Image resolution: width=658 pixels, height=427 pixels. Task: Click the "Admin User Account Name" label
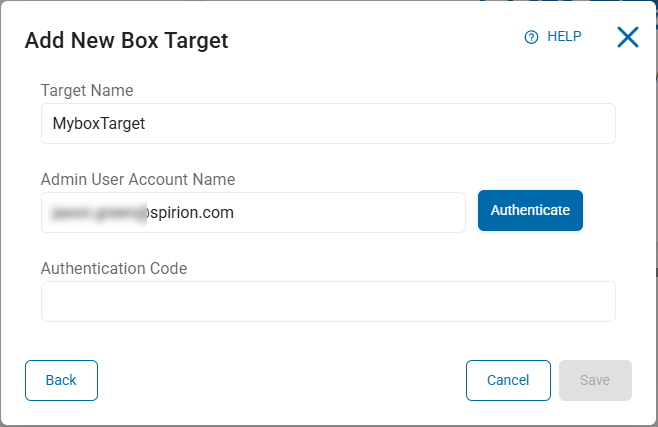138,180
